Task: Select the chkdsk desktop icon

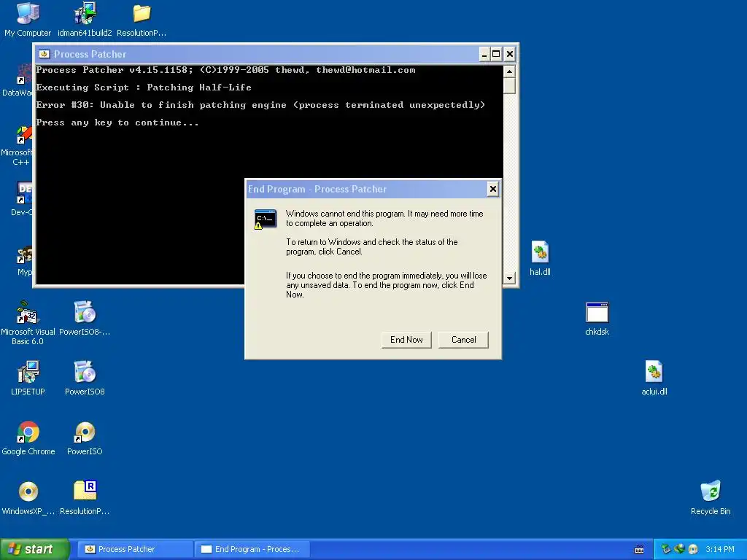Action: tap(597, 319)
